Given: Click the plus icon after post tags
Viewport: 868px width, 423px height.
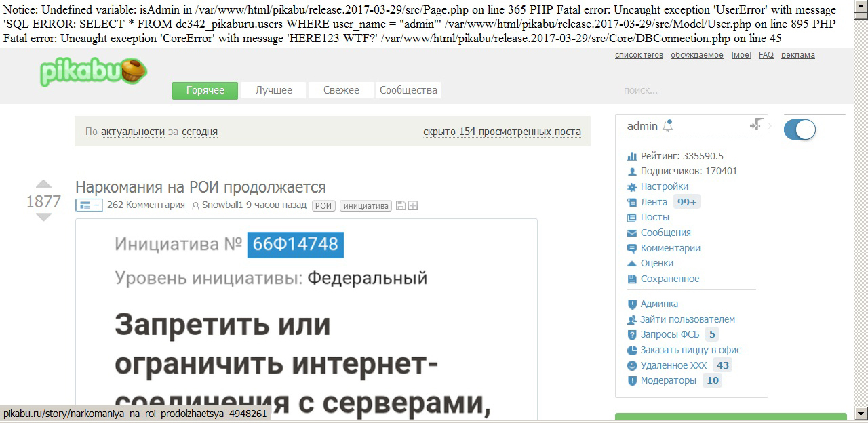Looking at the screenshot, I should tap(413, 205).
